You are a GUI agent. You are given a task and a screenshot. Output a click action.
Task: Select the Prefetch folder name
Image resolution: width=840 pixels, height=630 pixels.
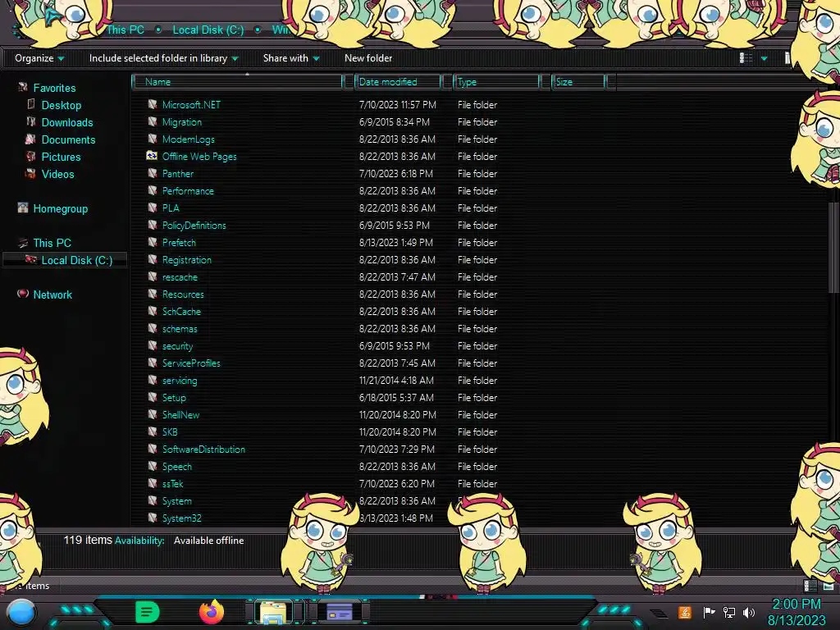(179, 242)
